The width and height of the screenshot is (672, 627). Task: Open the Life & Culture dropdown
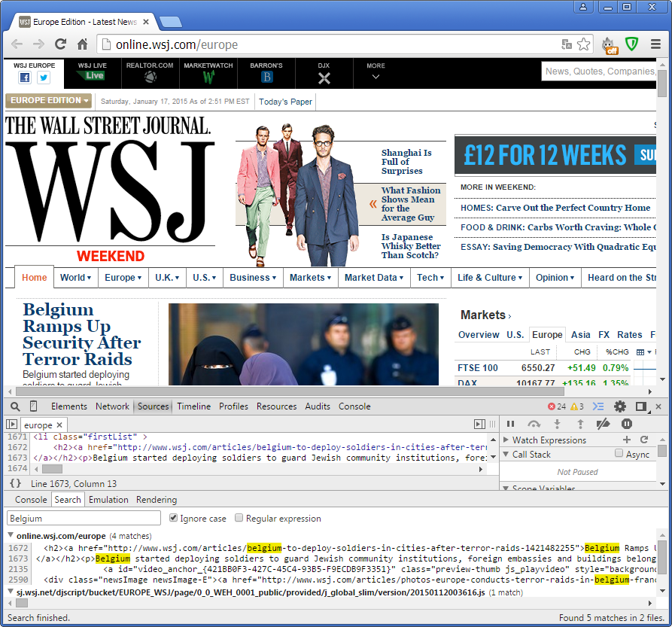tap(490, 278)
